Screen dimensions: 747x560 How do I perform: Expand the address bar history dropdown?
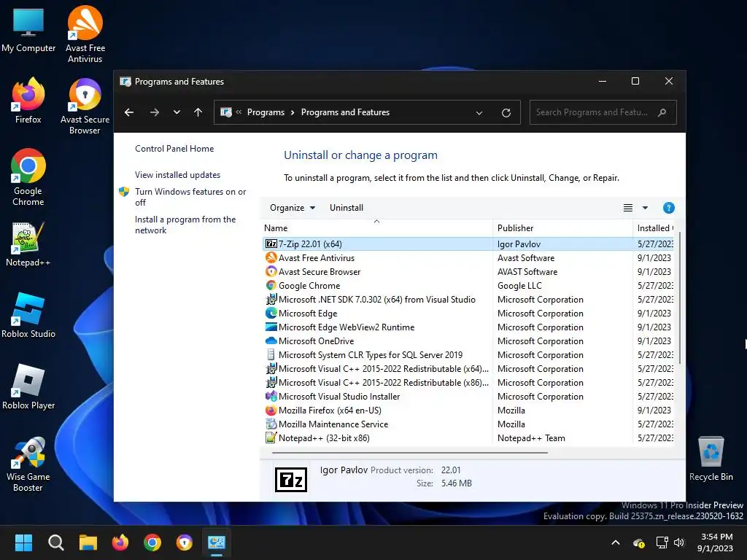point(479,113)
